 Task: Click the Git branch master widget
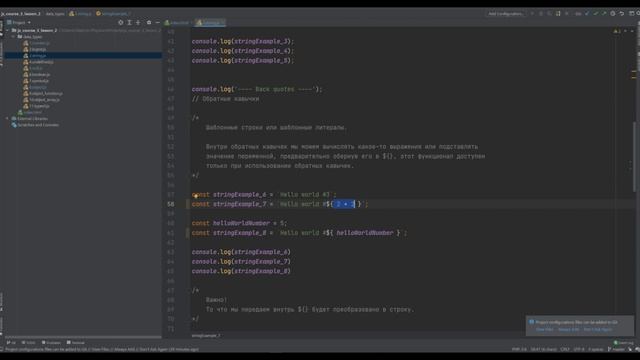pyautogui.click(x=617, y=349)
